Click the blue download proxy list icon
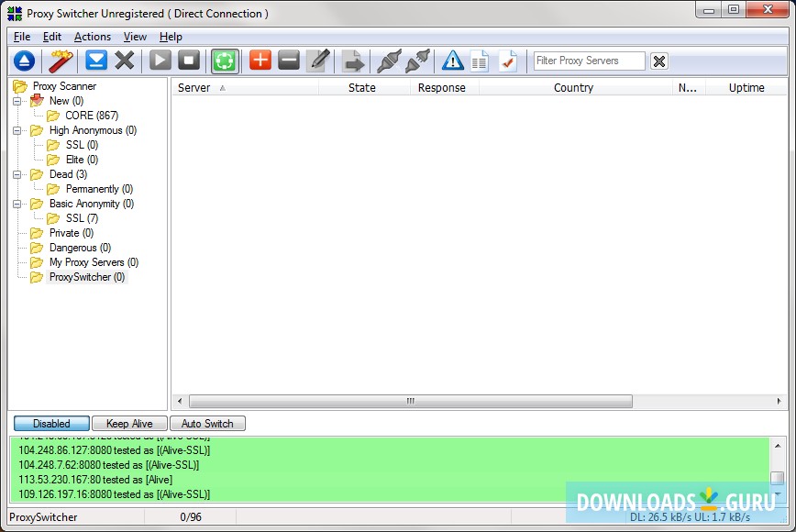 (x=96, y=61)
